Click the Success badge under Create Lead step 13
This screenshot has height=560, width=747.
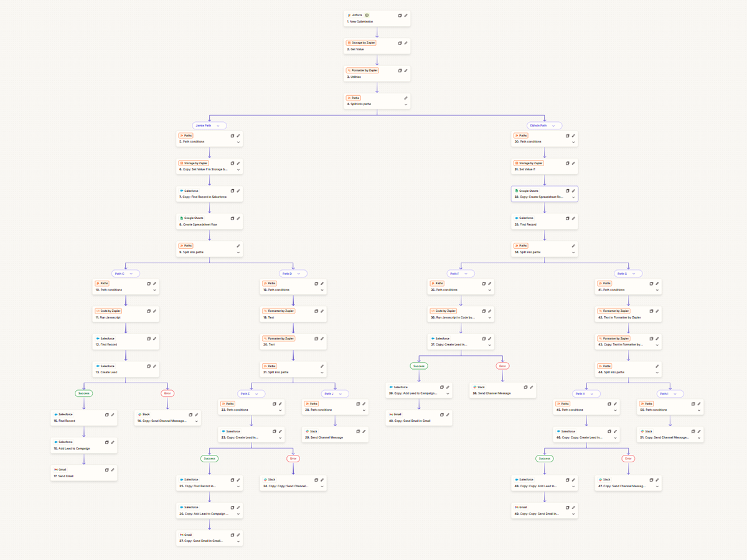click(83, 393)
